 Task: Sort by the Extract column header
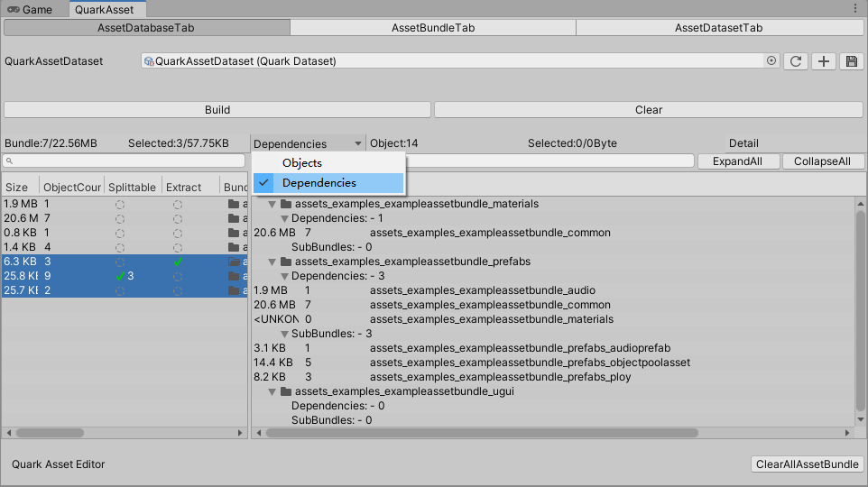pyautogui.click(x=190, y=187)
